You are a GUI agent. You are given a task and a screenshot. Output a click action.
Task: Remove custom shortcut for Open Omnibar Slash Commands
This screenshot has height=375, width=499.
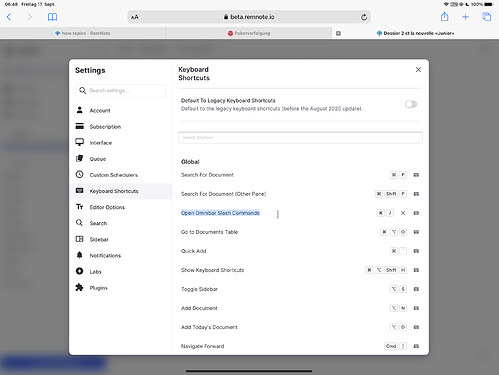[403, 213]
